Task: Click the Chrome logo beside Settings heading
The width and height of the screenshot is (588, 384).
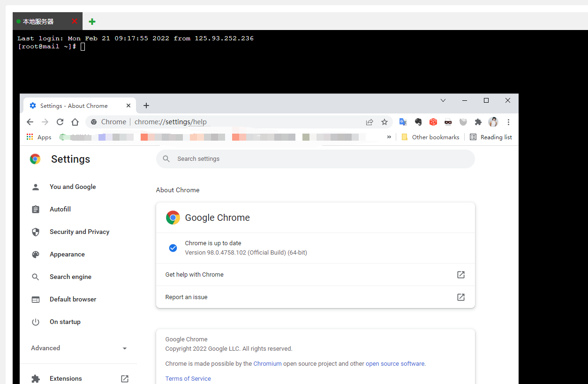Action: point(35,159)
